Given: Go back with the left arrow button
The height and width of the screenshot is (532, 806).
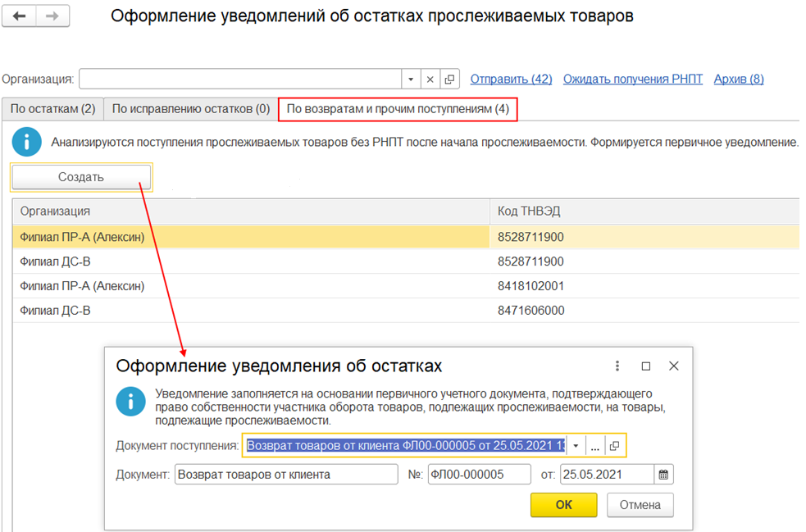Looking at the screenshot, I should [19, 16].
